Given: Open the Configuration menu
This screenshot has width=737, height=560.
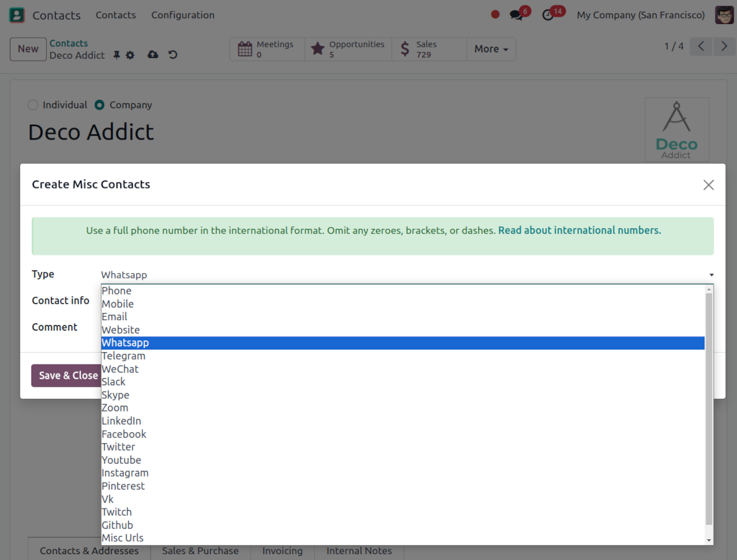Looking at the screenshot, I should coord(183,15).
